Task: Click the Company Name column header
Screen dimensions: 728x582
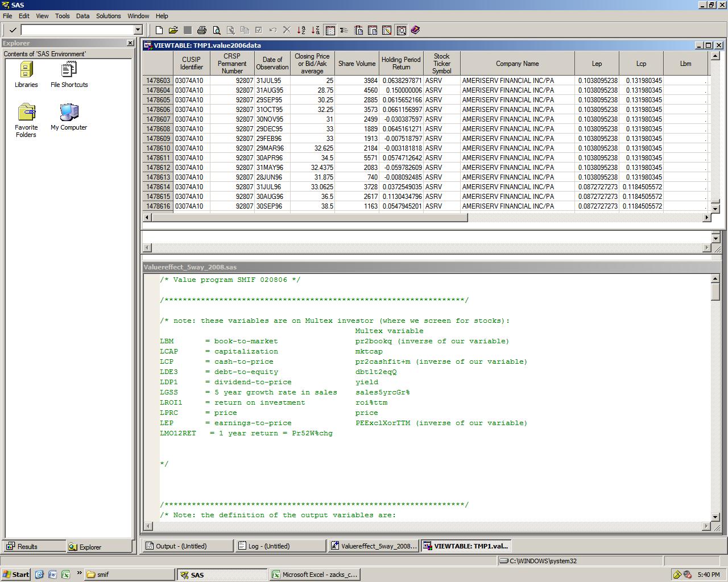Action: tap(517, 64)
